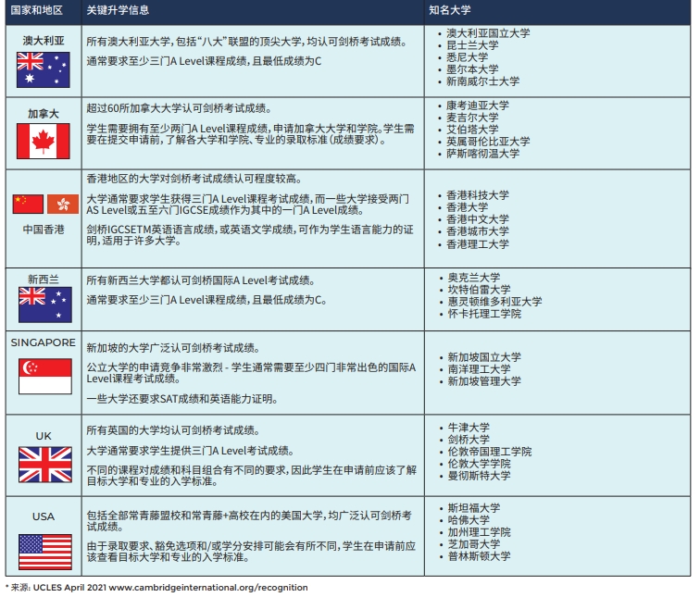Screen dimensions: 700x597
Task: Select the United Kingdom Union Jack flag
Action: tap(44, 466)
